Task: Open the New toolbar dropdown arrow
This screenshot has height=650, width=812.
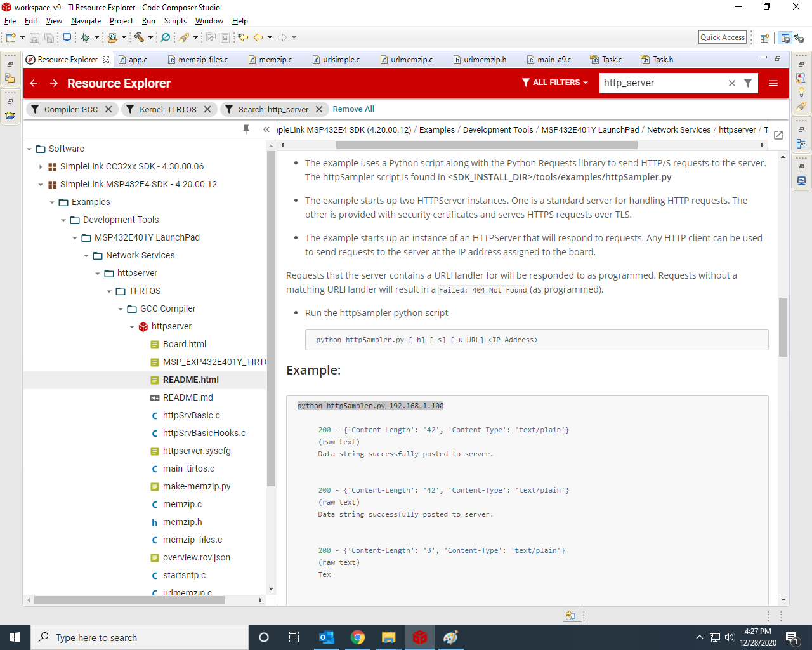Action: pos(22,37)
